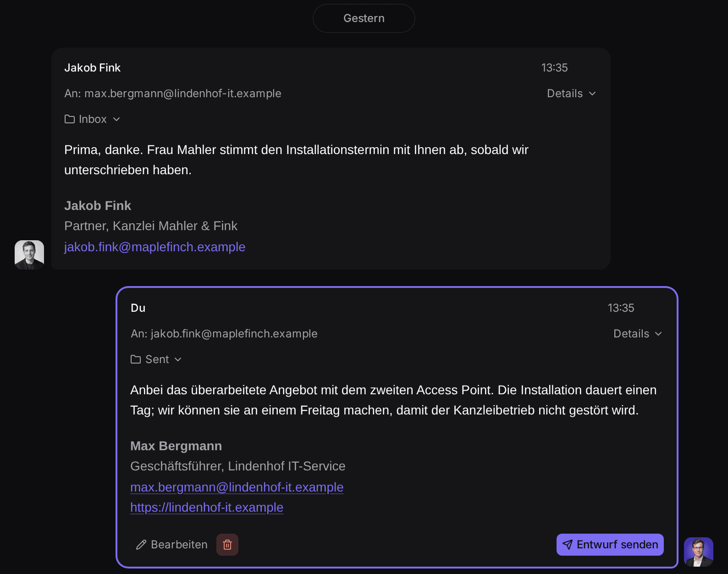Open Jakob Fink's avatar photo
The width and height of the screenshot is (728, 574).
[x=29, y=255]
